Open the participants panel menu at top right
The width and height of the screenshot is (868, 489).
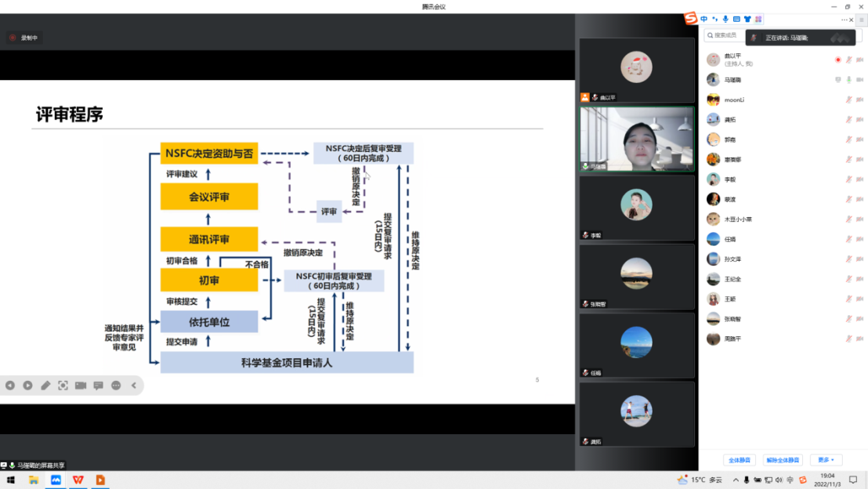[x=861, y=20]
